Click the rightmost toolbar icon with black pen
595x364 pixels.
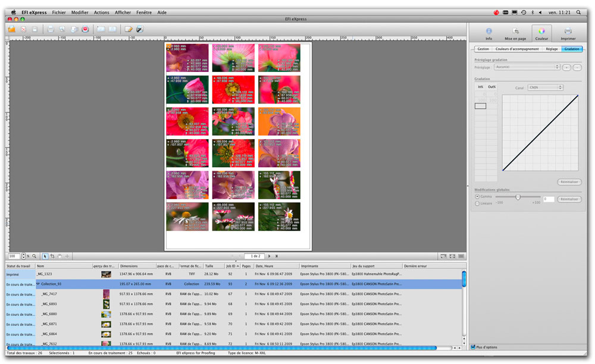[x=140, y=29]
